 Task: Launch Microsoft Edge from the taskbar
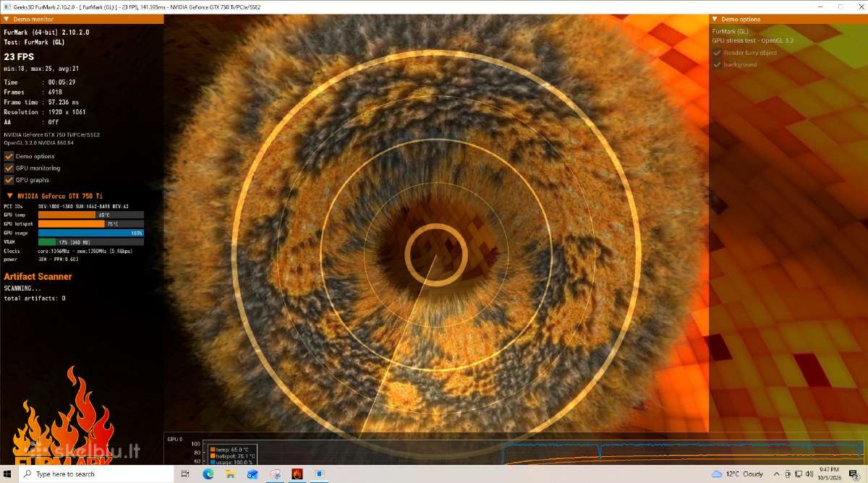(208, 474)
